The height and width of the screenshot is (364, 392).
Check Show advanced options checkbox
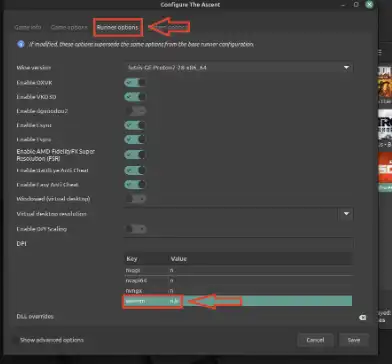pos(15,340)
